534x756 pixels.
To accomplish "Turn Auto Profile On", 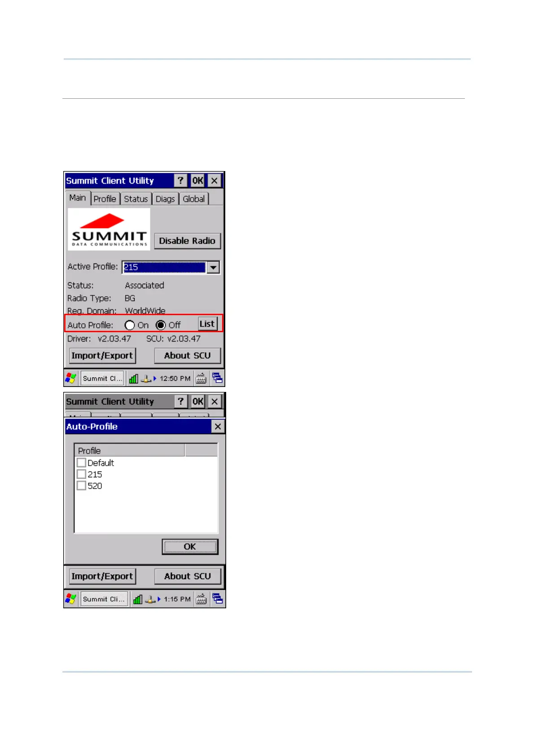I will pos(130,325).
